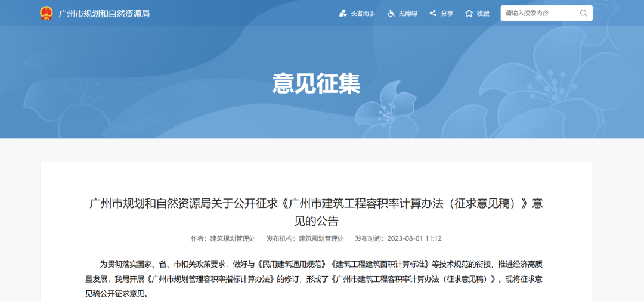Open the 分享 share options label
The height and width of the screenshot is (301, 644).
pyautogui.click(x=447, y=13)
